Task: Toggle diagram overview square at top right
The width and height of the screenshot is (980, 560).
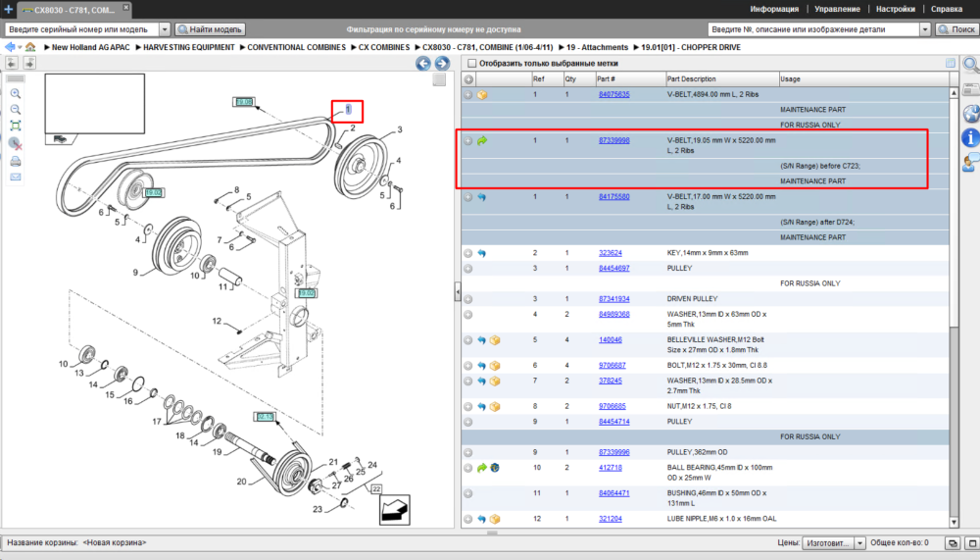Action: [x=439, y=79]
